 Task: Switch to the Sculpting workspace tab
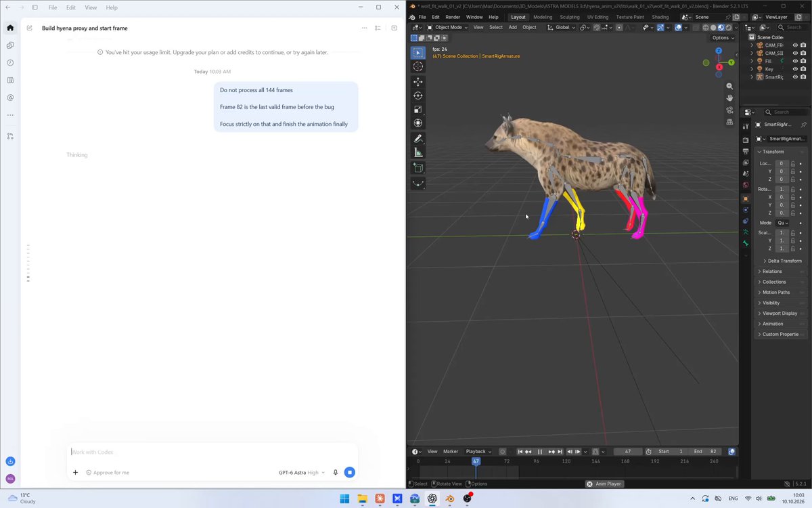[x=570, y=17]
